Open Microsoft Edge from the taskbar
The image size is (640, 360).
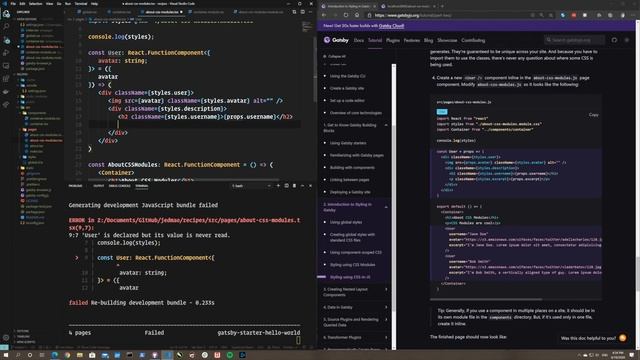click(54, 355)
